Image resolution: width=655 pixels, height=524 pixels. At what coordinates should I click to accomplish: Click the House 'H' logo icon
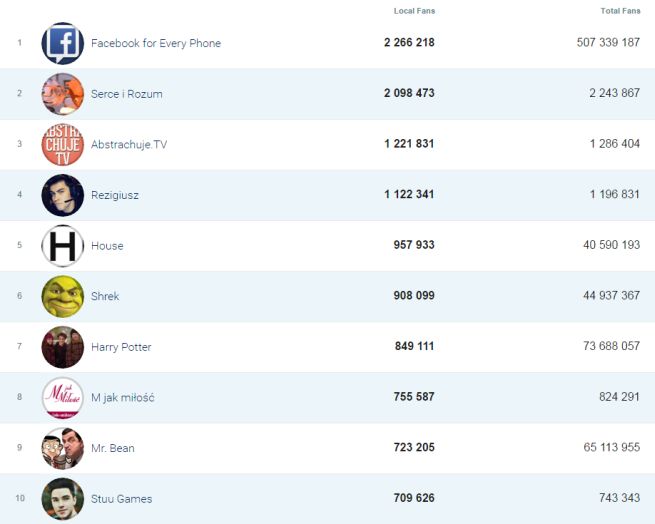click(x=62, y=246)
